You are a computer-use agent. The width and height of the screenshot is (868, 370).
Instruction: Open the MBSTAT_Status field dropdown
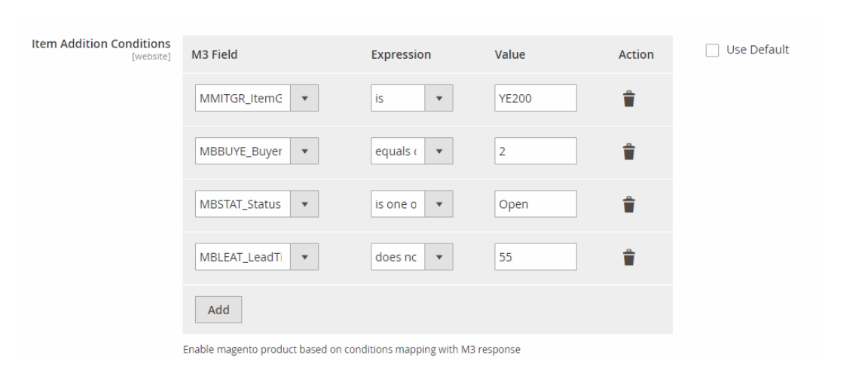point(256,203)
